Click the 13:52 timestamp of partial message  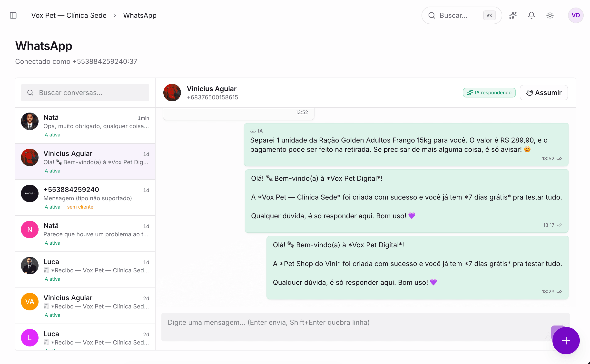coord(302,112)
